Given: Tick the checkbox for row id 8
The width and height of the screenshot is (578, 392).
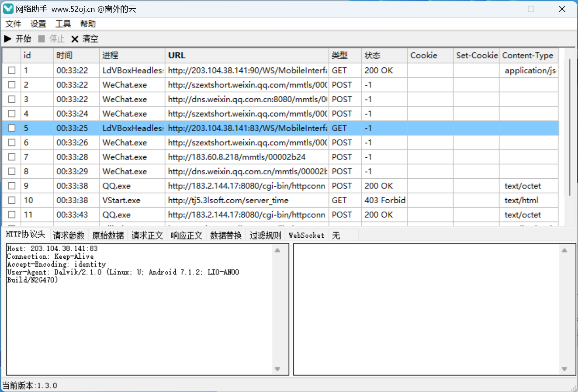Looking at the screenshot, I should (x=12, y=171).
